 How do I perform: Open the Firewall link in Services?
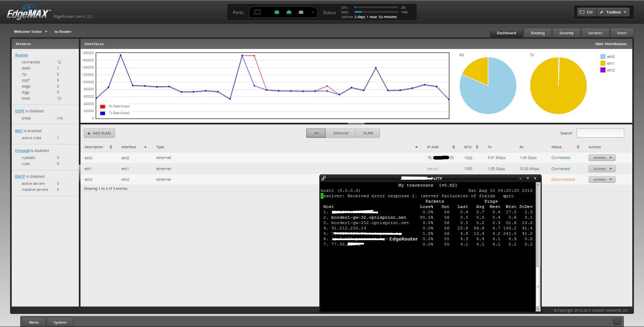tap(22, 151)
